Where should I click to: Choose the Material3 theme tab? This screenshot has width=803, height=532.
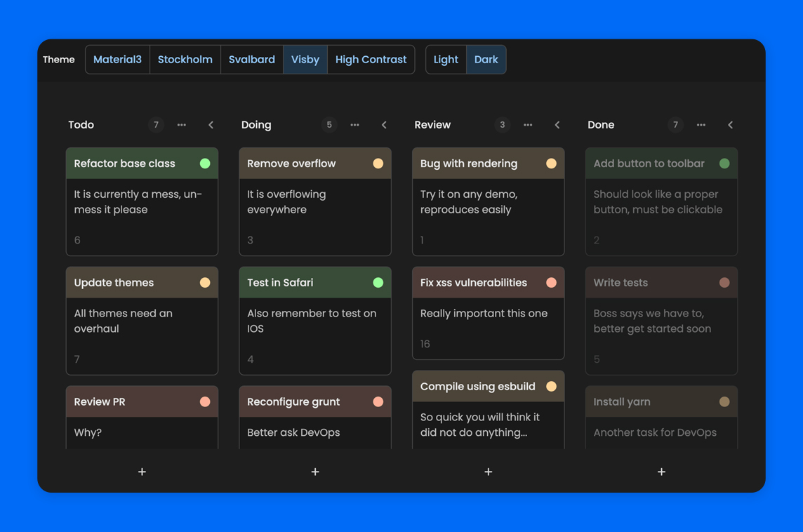pyautogui.click(x=117, y=60)
